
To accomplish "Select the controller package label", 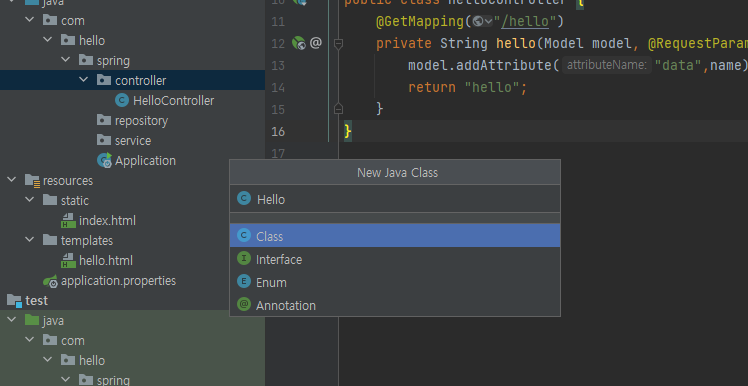I will [x=141, y=81].
